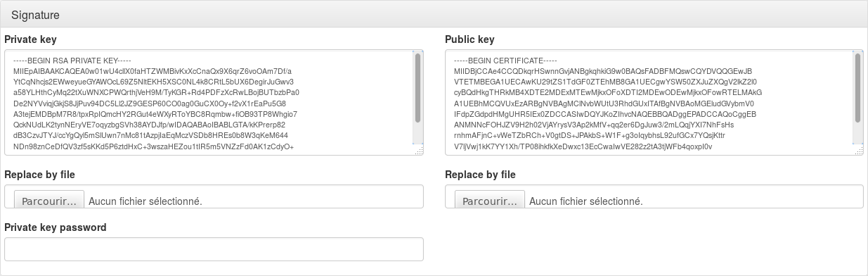Click the key line starting with 'MIIEpAIBAAKCAQEA0w01'
Image resolution: width=868 pixels, height=276 pixels.
click(x=153, y=71)
